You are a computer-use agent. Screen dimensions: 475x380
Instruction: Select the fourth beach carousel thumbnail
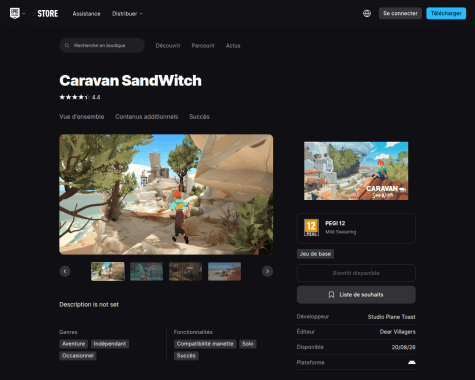pyautogui.click(x=224, y=271)
